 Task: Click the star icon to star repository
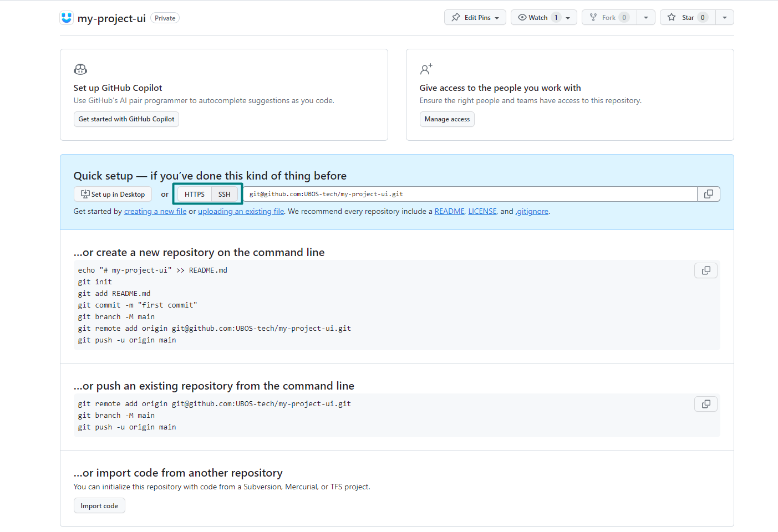[x=672, y=17]
